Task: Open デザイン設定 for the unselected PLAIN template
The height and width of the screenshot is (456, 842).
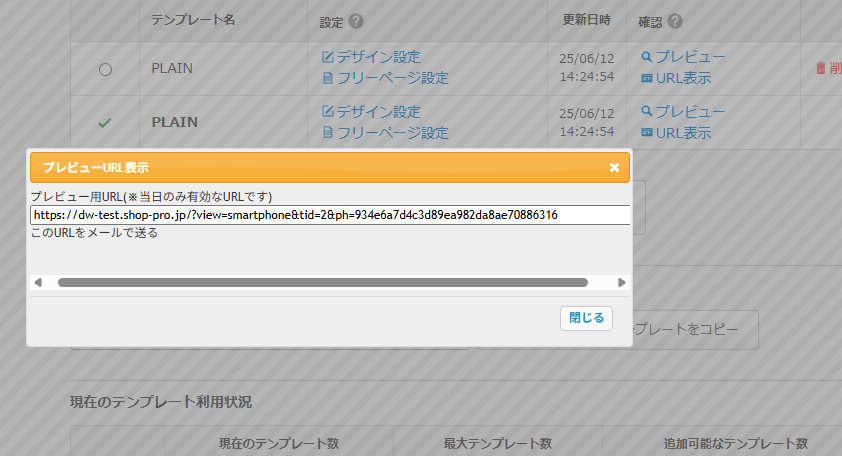Action: tap(378, 57)
